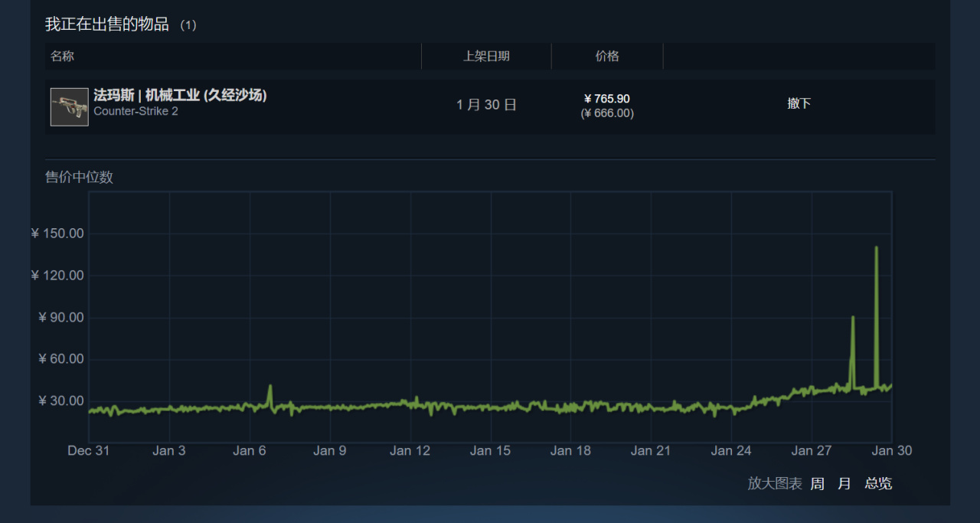Zoom graph to 月 (month) view
This screenshot has height=523, width=980.
(844, 483)
